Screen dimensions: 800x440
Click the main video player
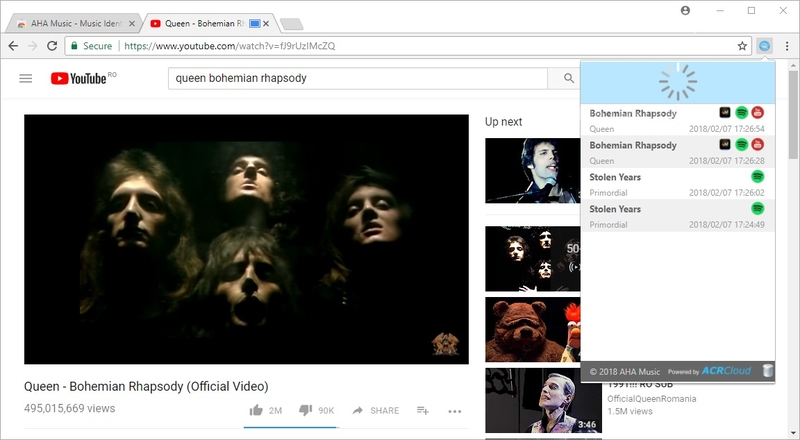click(246, 239)
